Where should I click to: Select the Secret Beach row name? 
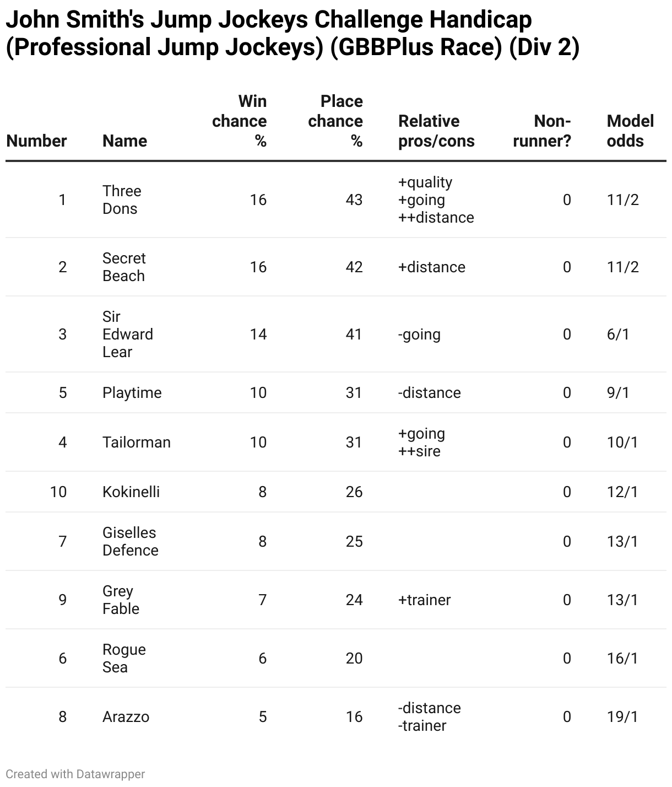click(124, 267)
